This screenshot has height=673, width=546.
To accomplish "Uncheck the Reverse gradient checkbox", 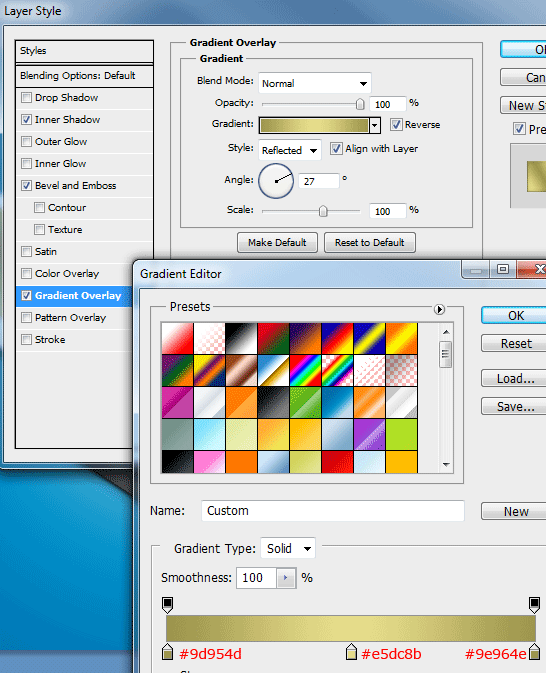I will click(x=396, y=124).
